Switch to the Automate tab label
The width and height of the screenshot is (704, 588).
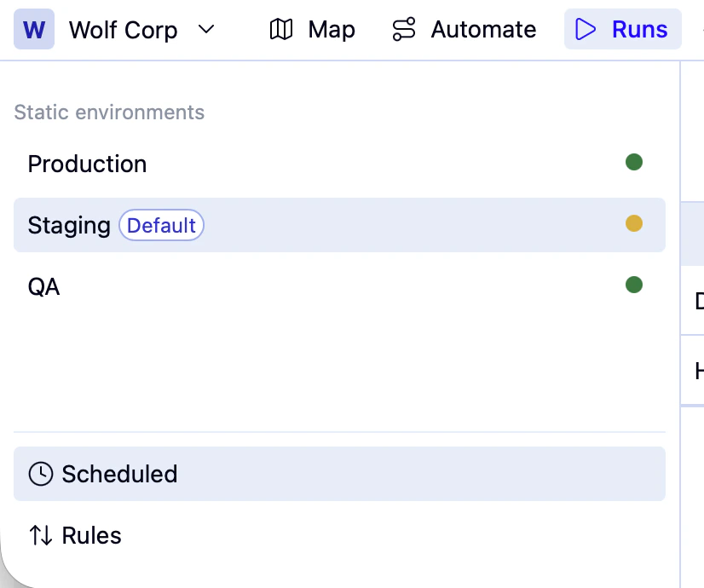pyautogui.click(x=483, y=30)
